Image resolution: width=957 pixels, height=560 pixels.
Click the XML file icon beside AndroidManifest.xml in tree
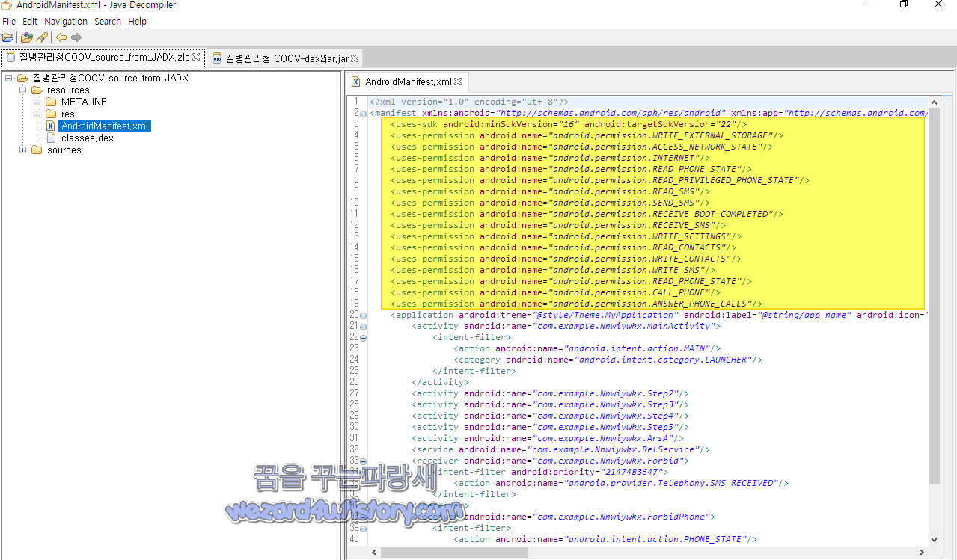[51, 126]
